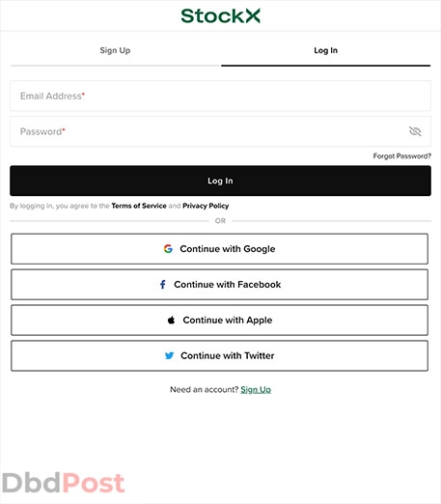Click the DbdPost watermark logo
The image size is (441, 504).
pos(64,483)
